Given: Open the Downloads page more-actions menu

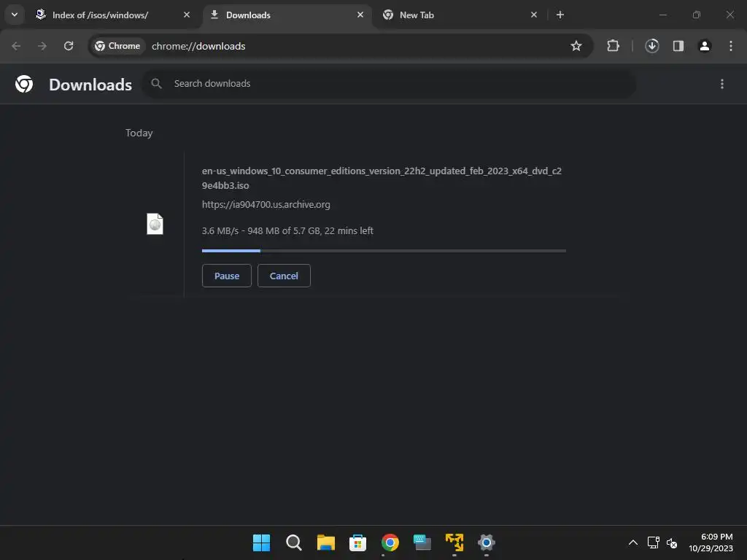Looking at the screenshot, I should coord(721,84).
